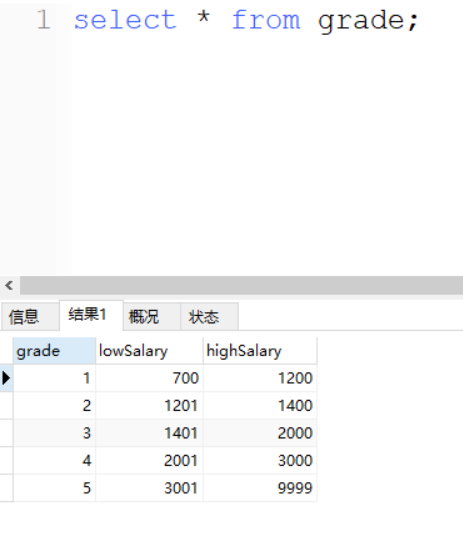Click highSalary cell 1200
463x544 pixels.
click(260, 378)
